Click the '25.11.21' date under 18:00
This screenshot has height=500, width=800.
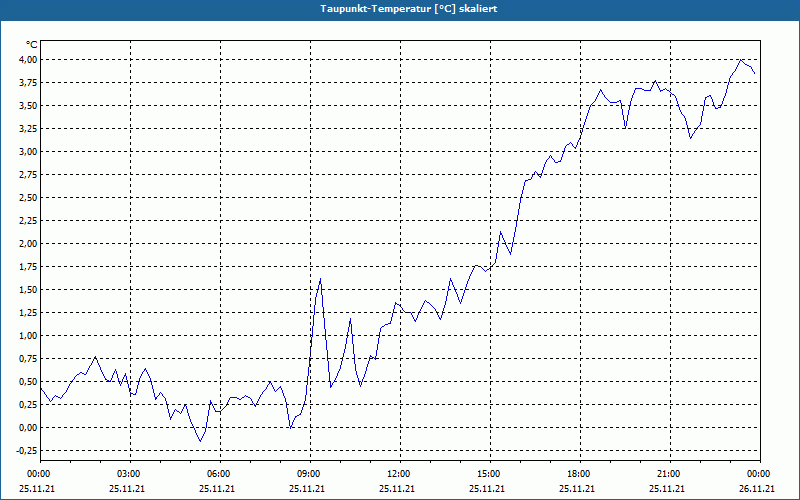pyautogui.click(x=577, y=489)
